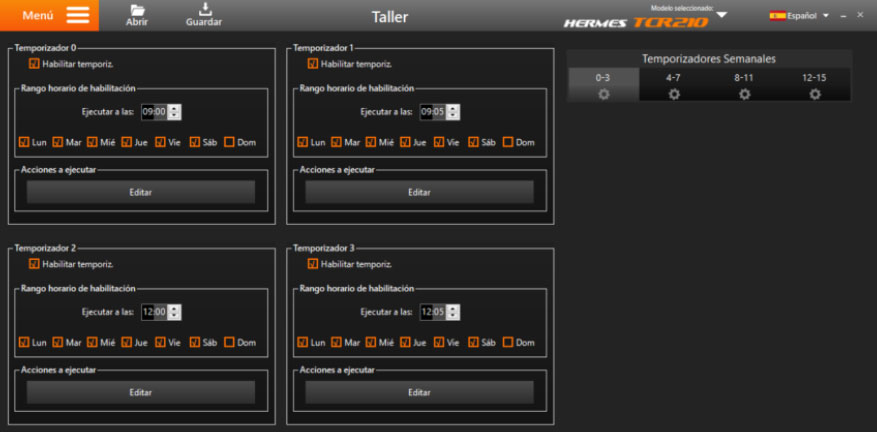Click the Guardar download icon
This screenshot has height=432, width=877.
coord(203,10)
